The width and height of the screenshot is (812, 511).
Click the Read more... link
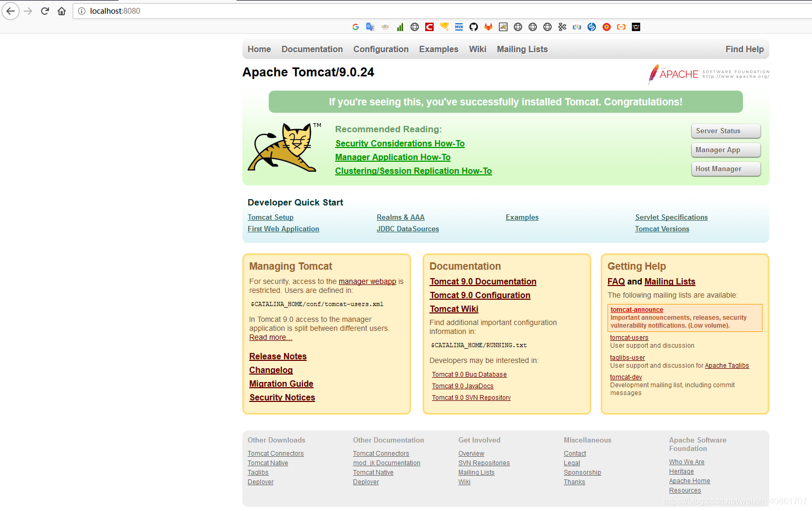pos(270,337)
